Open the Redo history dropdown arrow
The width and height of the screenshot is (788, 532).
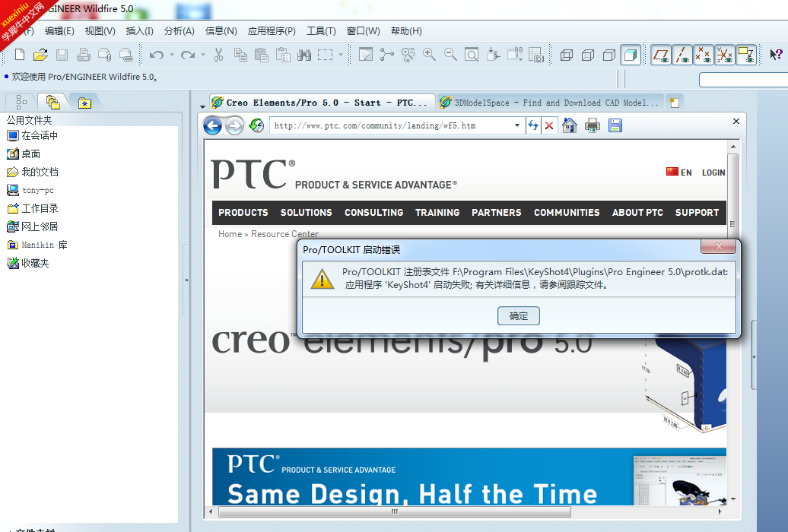tap(203, 55)
